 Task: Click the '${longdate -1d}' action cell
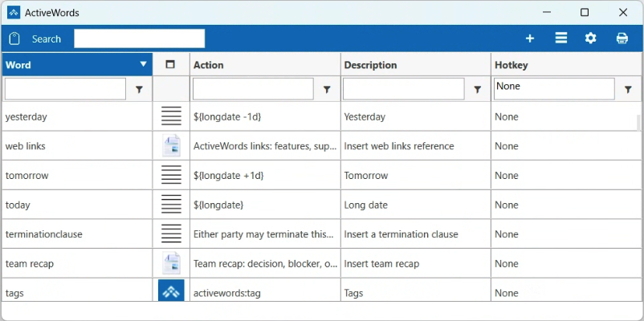pos(265,116)
